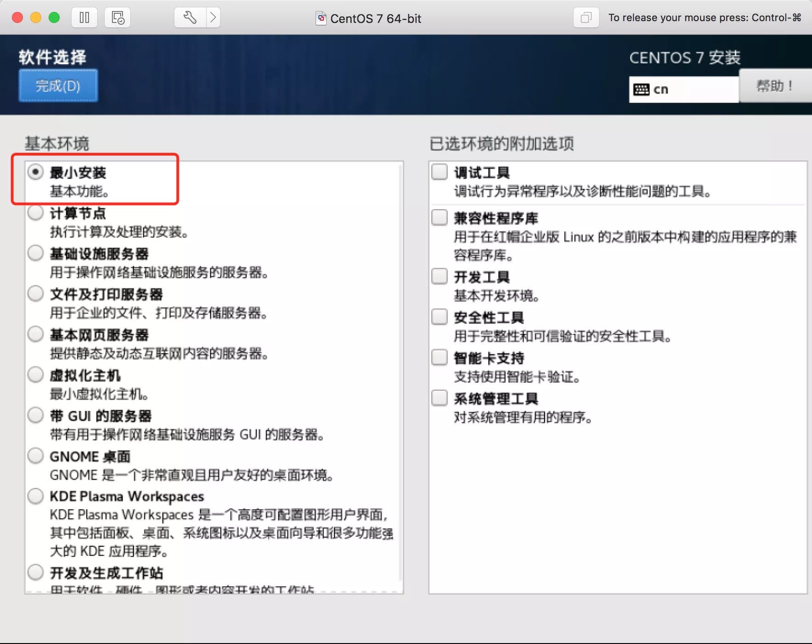Click the 已选环境的附加选项 section label
The width and height of the screenshot is (812, 644).
(x=502, y=144)
